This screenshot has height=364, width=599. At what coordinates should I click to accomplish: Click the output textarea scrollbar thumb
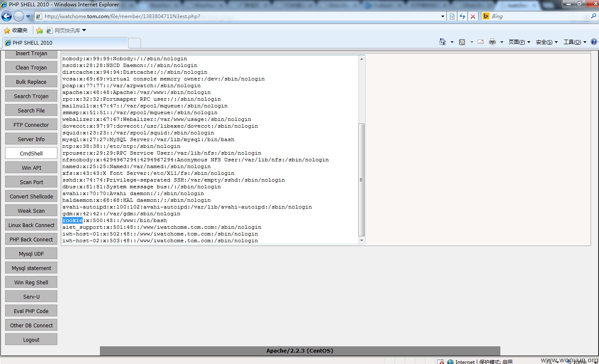(361, 180)
